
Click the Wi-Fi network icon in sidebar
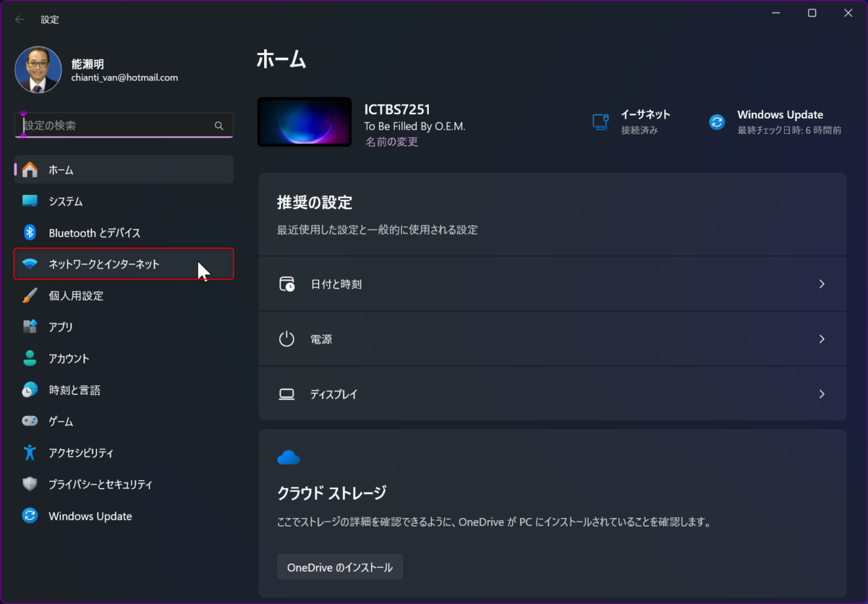(30, 264)
